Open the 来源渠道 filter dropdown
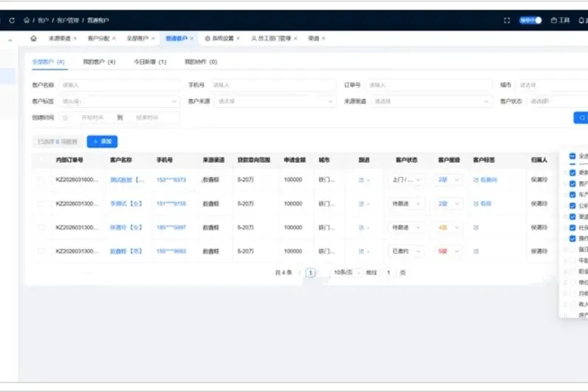This screenshot has height=392, width=588. (x=431, y=101)
